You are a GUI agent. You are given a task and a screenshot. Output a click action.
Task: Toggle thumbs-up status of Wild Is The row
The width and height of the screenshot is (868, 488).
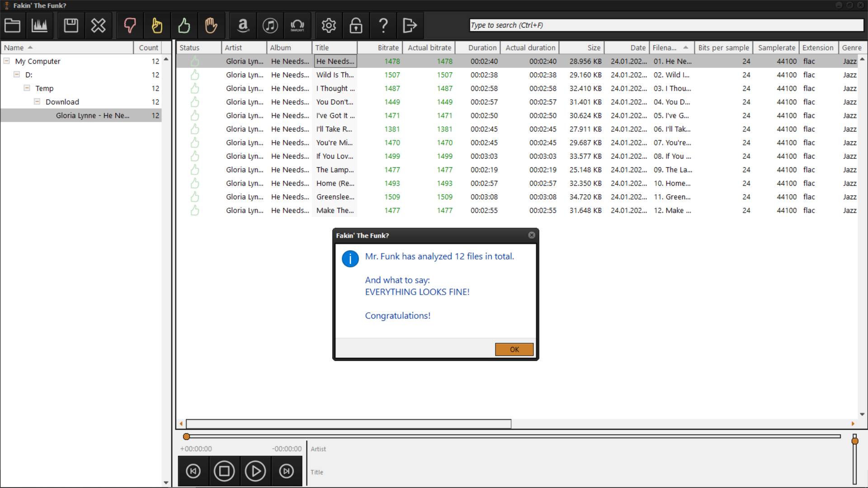coord(195,75)
